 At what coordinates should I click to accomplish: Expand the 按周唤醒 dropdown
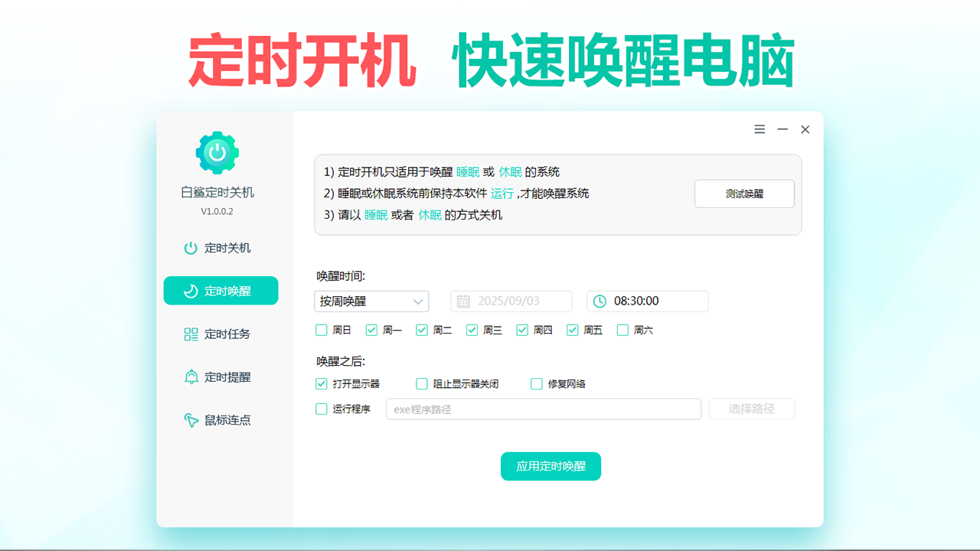(x=371, y=302)
